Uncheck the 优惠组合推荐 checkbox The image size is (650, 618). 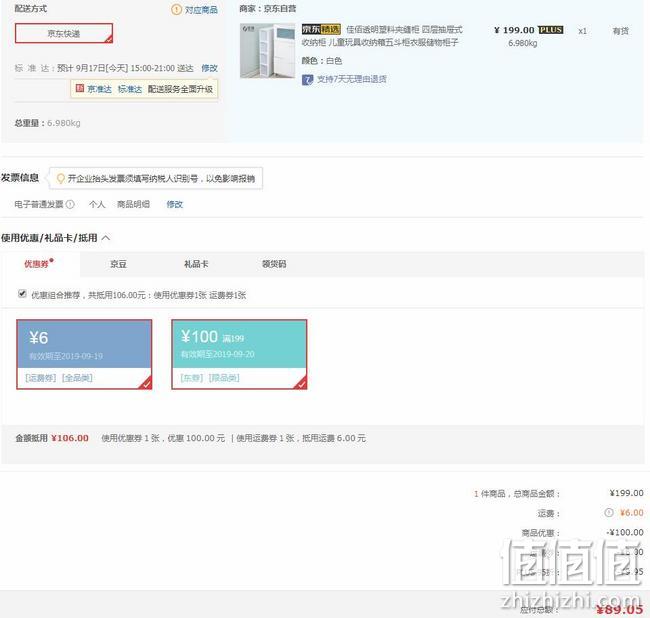22,293
